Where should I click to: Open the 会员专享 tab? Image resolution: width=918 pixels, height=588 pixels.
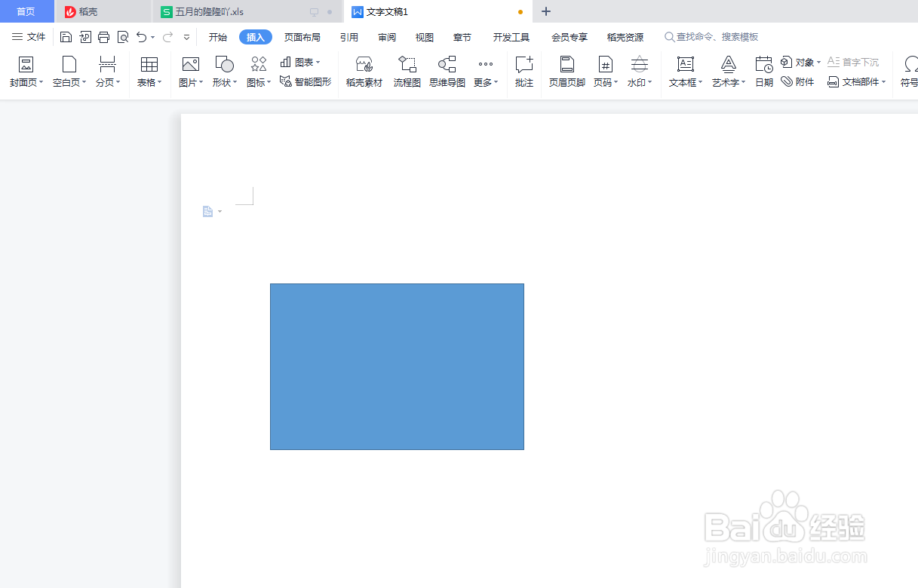point(570,37)
